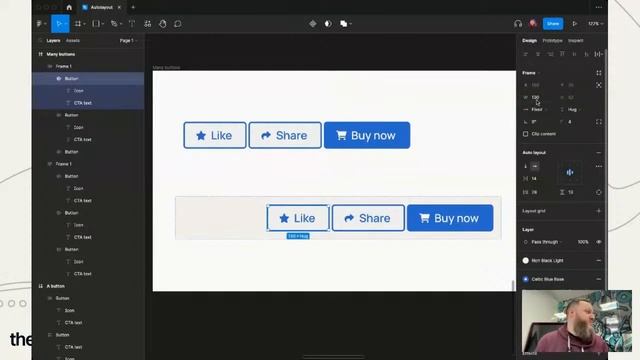Click the layer opacity 100% field

pyautogui.click(x=583, y=242)
